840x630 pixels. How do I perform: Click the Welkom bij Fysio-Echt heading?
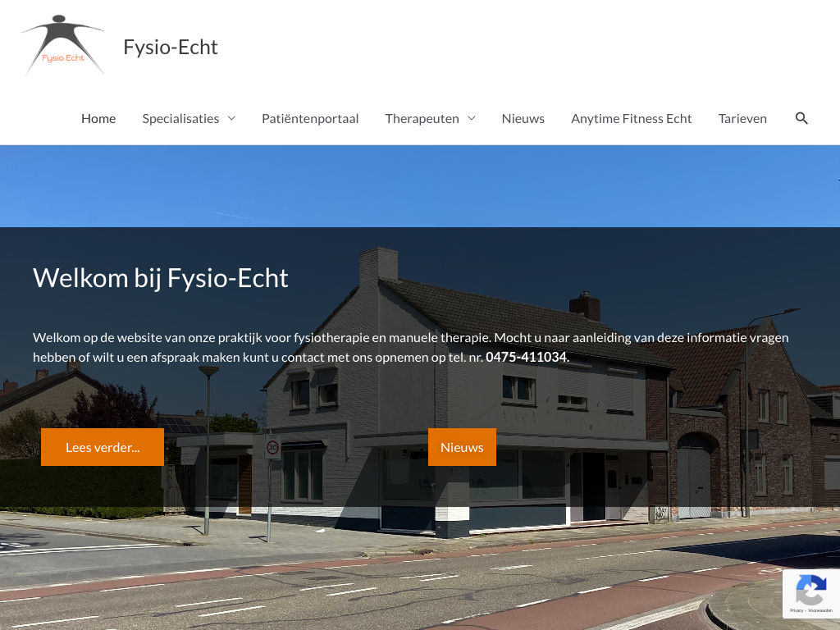[x=161, y=278]
